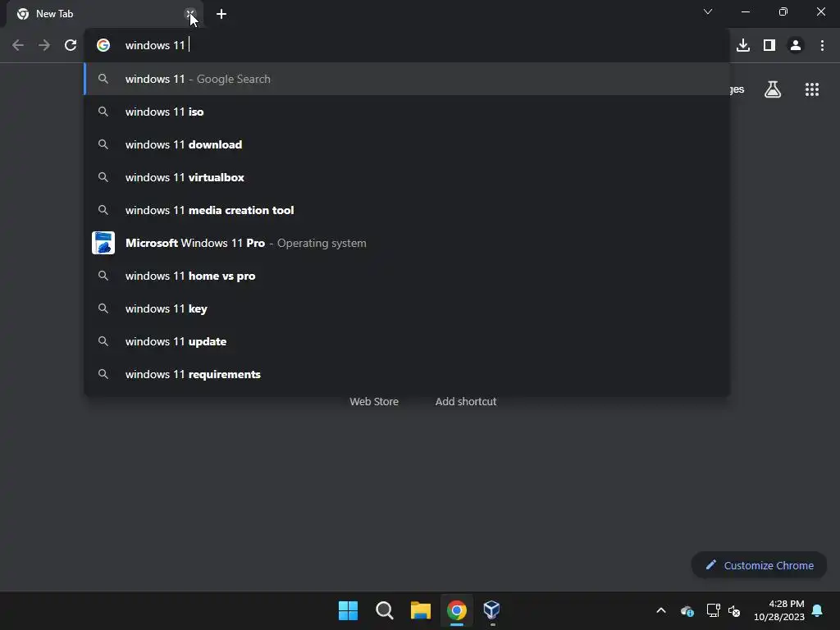Click the forward navigation arrow
840x630 pixels.
pyautogui.click(x=44, y=45)
